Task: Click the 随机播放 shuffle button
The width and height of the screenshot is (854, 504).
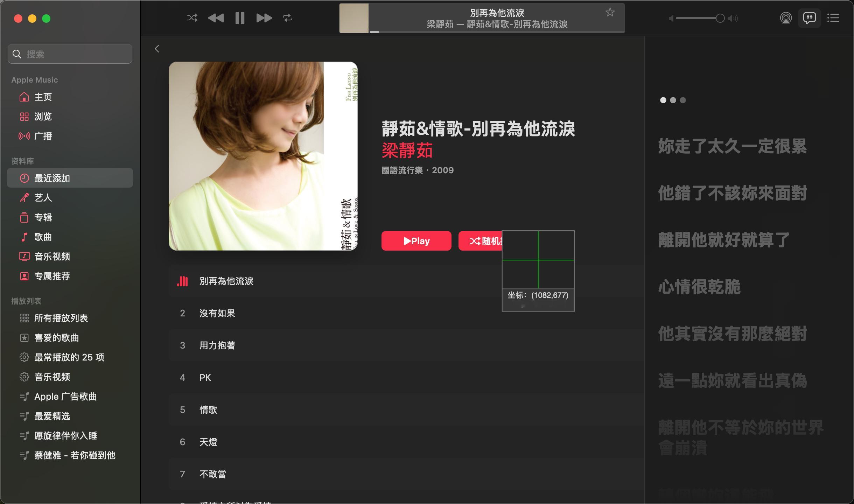Action: coord(480,241)
